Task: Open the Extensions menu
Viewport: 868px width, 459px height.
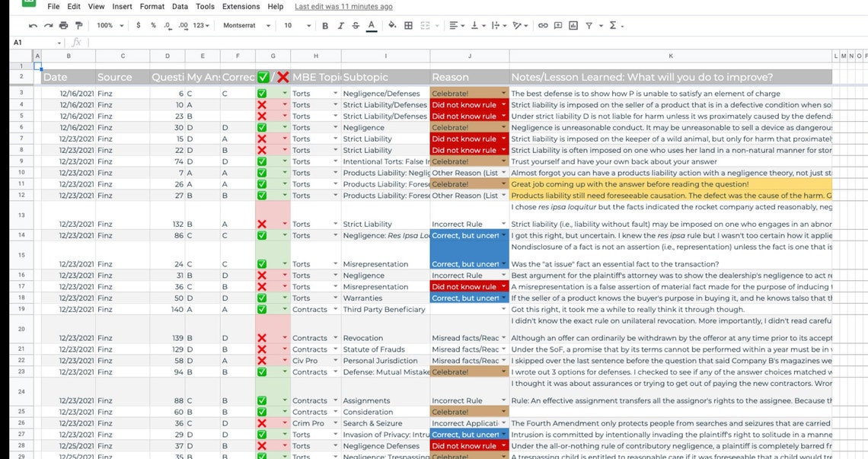Action: point(241,6)
